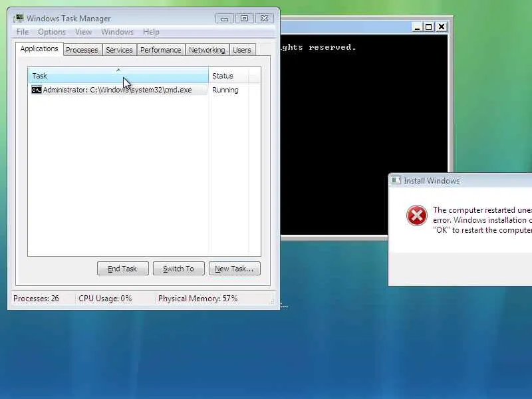Click the Physical Memory: 57% status entry
Screen dimensions: 532x399
(x=198, y=299)
